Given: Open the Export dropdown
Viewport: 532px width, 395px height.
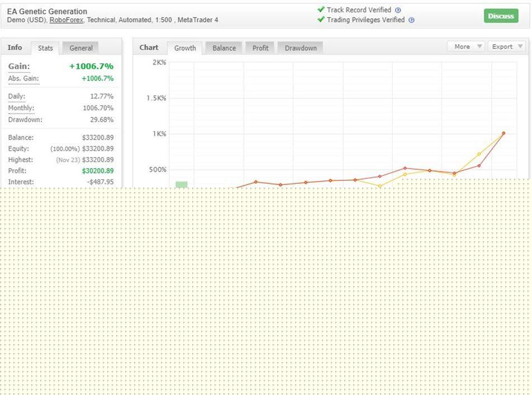Looking at the screenshot, I should tap(506, 46).
